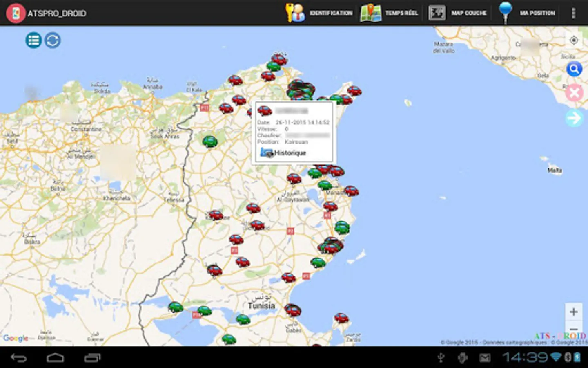This screenshot has width=588, height=368.
Task: Tap the 14:39 clock in the status bar
Action: (525, 358)
